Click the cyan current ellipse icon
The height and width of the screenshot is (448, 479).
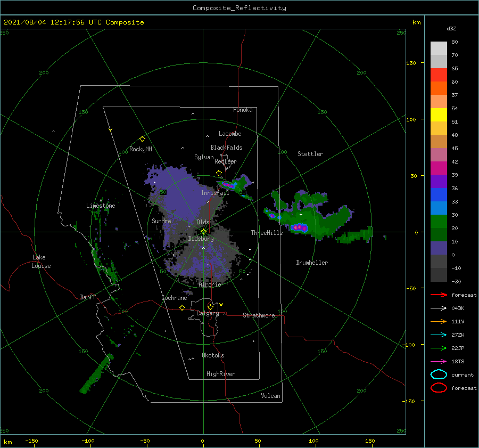pos(439,374)
